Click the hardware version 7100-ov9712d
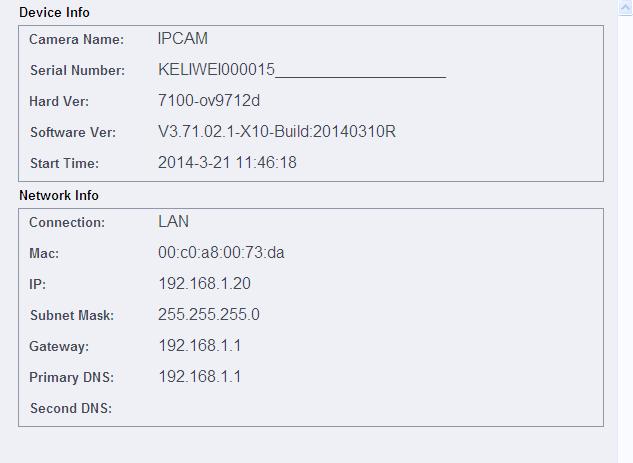Viewport: 633px width, 463px height. (x=209, y=101)
